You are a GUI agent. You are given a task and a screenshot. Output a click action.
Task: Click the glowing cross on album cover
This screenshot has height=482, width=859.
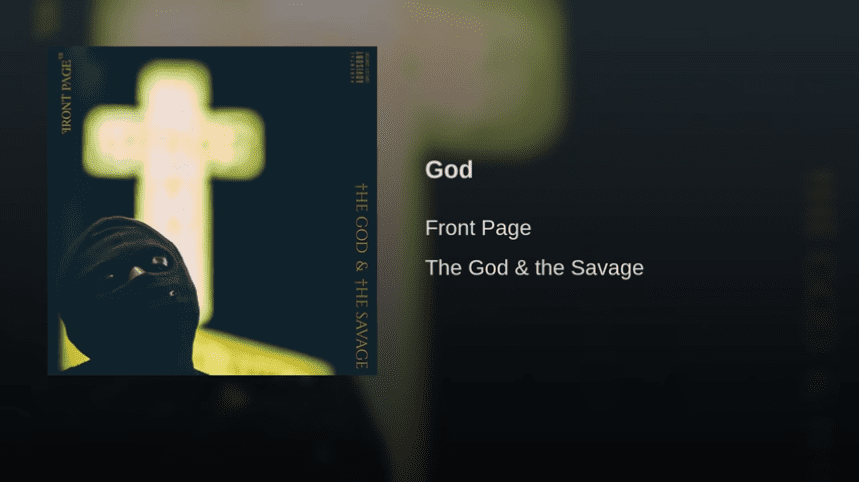174,164
